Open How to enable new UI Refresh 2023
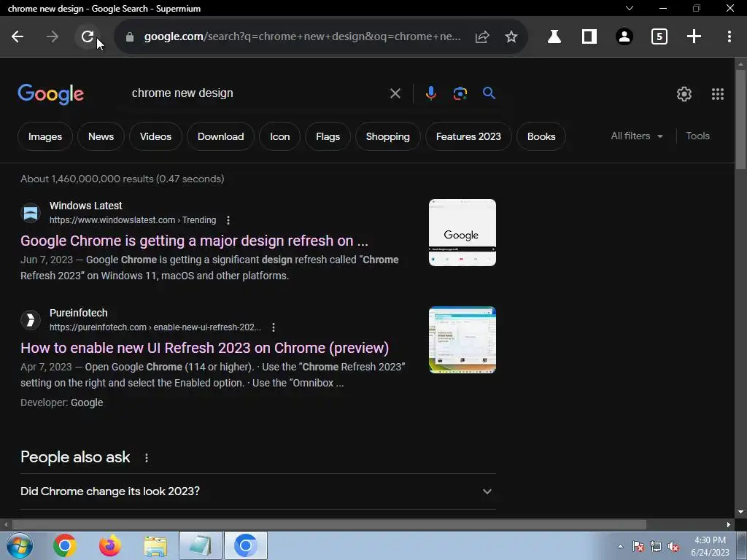 pos(205,348)
